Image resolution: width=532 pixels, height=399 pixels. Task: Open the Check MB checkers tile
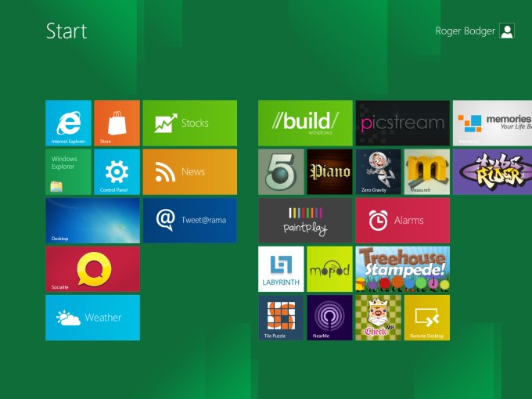tap(379, 318)
